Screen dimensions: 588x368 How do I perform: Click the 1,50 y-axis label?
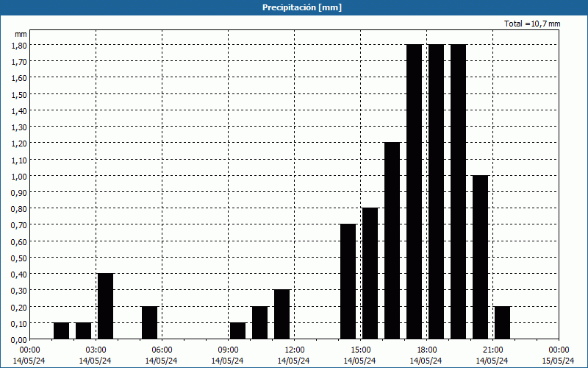(19, 95)
